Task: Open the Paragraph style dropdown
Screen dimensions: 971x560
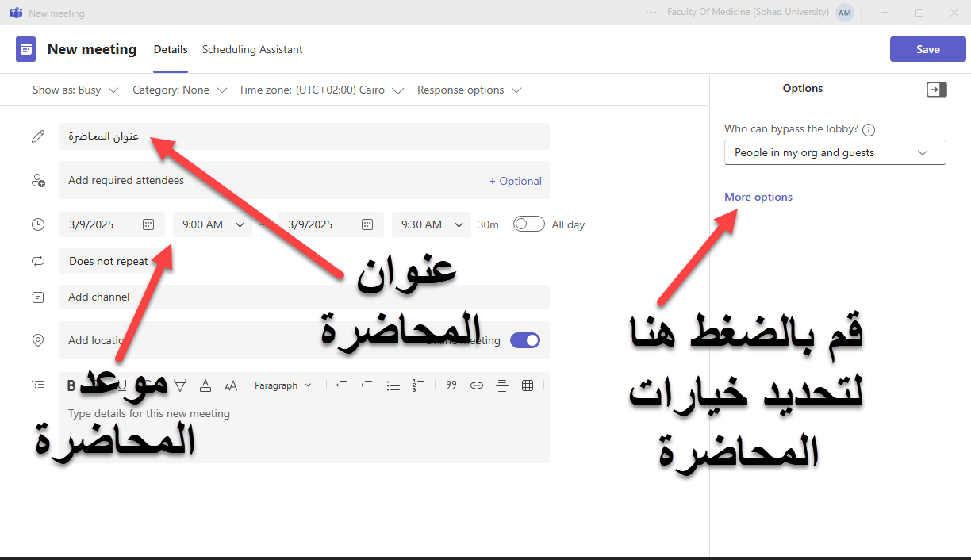Action: click(x=282, y=385)
